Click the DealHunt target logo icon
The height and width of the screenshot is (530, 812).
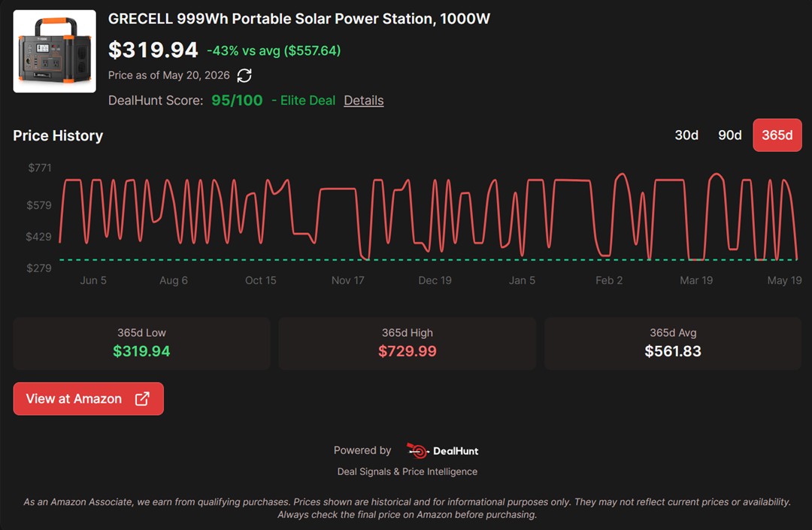coord(417,451)
